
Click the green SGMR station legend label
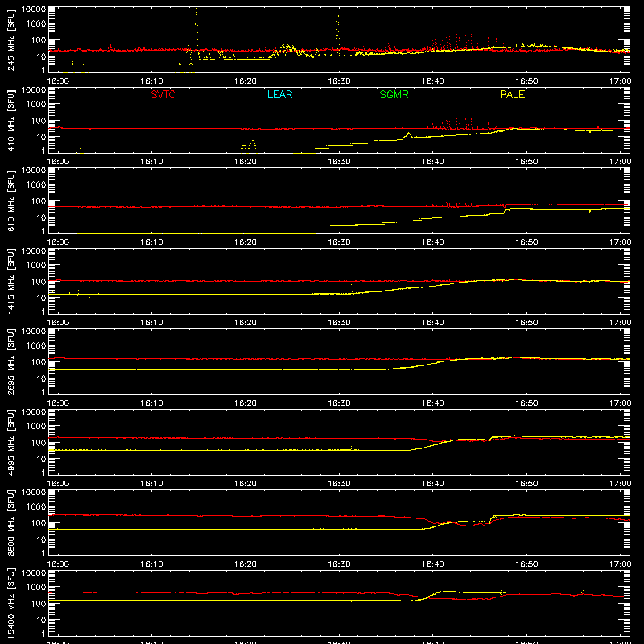coord(394,94)
